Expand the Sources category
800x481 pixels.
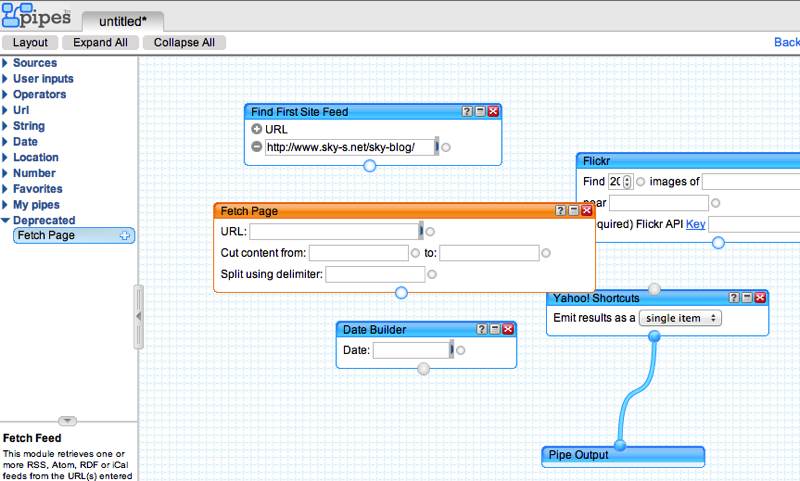tap(5, 63)
